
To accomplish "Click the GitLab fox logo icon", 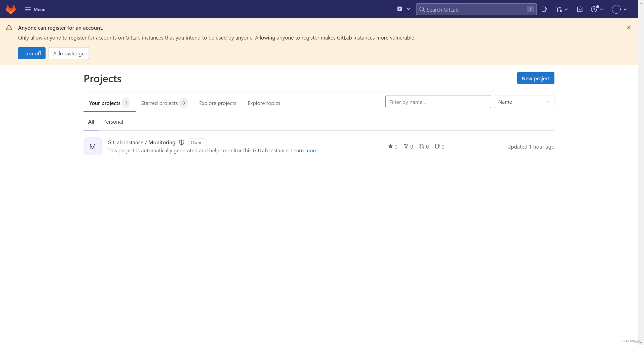I will (10, 9).
